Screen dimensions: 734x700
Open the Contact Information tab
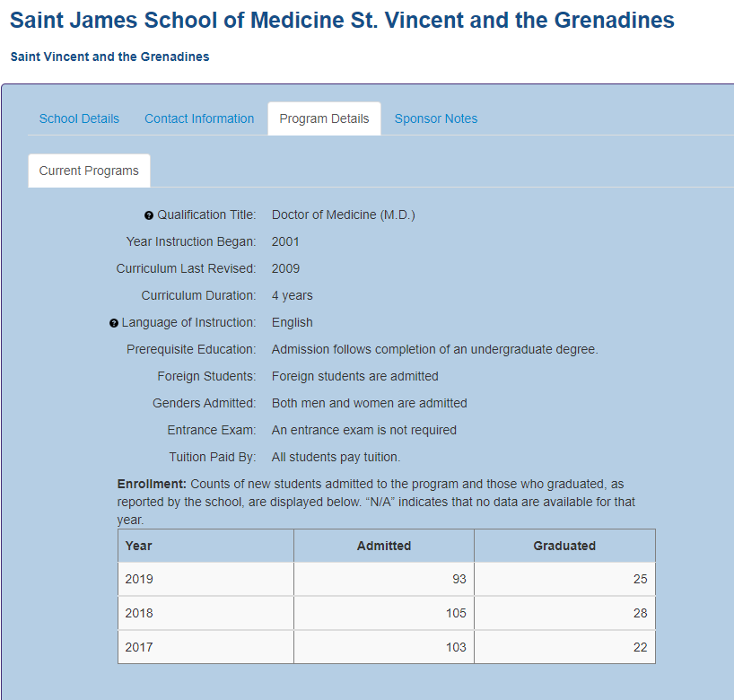pyautogui.click(x=199, y=118)
